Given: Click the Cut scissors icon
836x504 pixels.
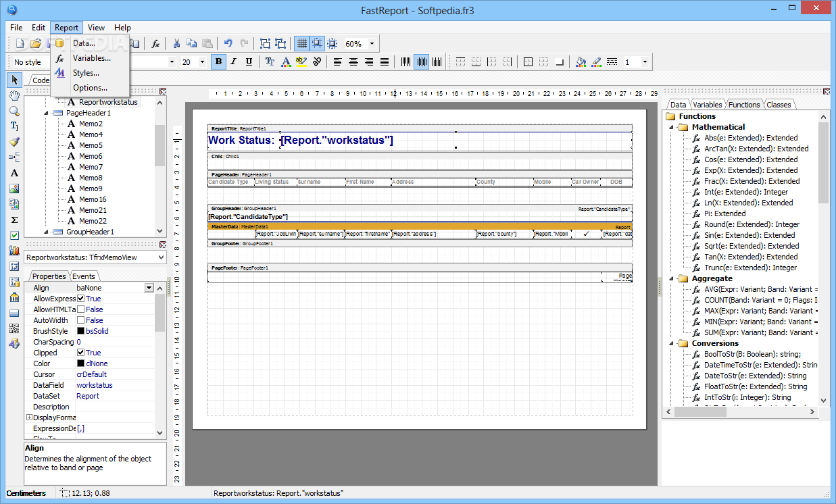Looking at the screenshot, I should [176, 44].
